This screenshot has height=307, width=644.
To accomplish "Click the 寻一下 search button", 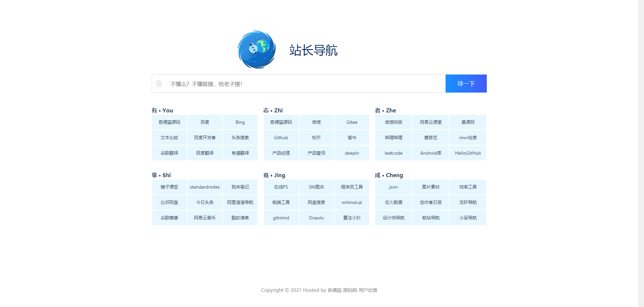I will (466, 84).
